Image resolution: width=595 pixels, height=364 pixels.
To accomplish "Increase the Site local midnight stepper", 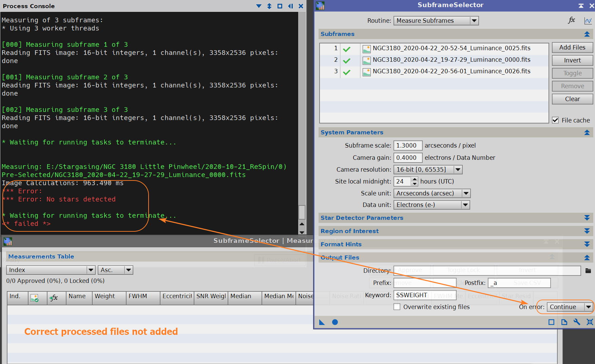I will point(415,179).
